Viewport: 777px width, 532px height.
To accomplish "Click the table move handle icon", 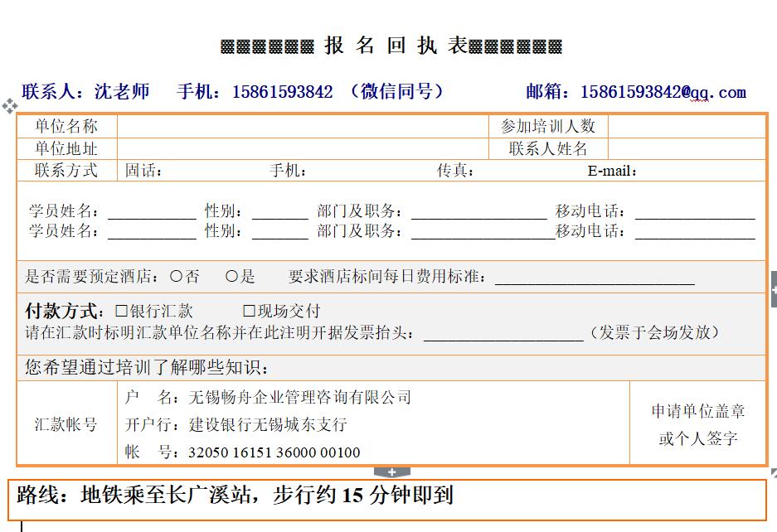I will [9, 105].
